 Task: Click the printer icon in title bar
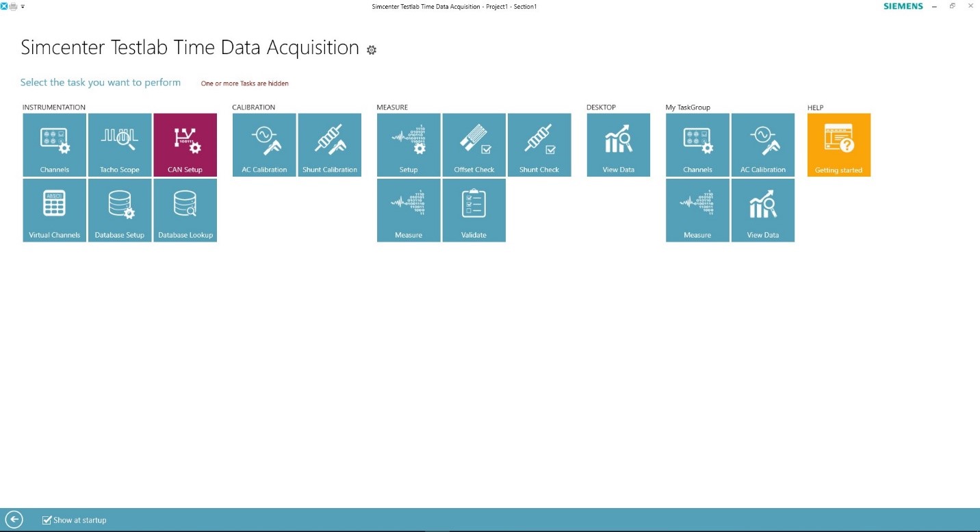point(13,6)
